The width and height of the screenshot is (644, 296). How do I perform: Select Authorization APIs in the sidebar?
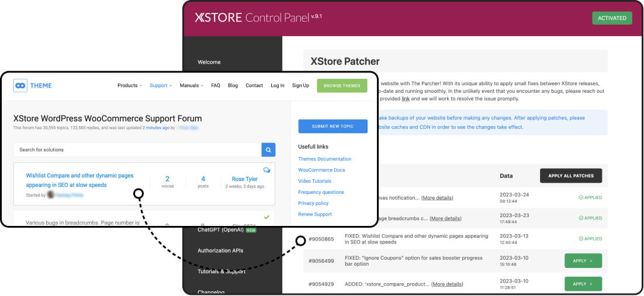coord(220,250)
